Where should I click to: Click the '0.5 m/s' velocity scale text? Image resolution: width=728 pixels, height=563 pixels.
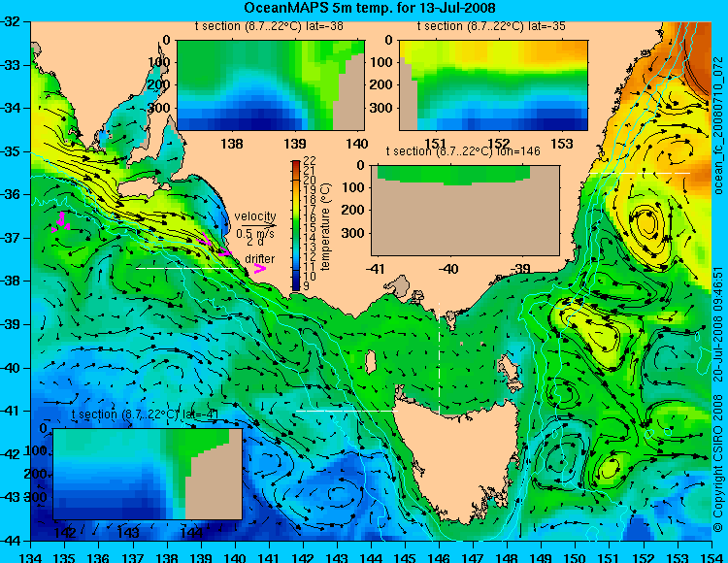point(255,234)
